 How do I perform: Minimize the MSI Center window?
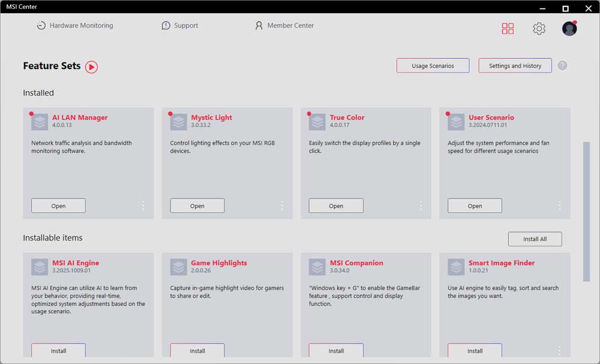[542, 8]
